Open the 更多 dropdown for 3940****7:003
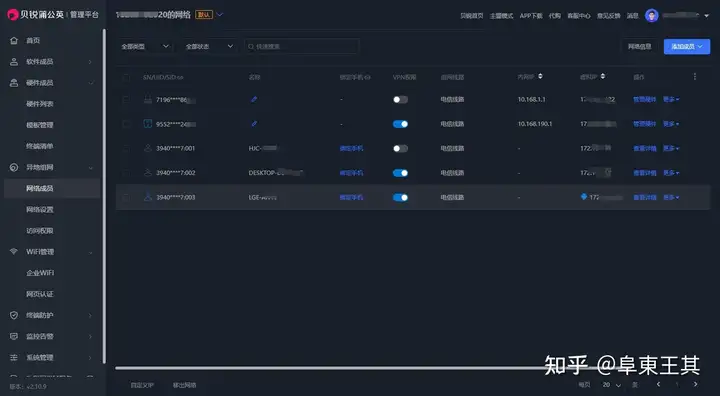Image resolution: width=720 pixels, height=396 pixels. point(671,197)
